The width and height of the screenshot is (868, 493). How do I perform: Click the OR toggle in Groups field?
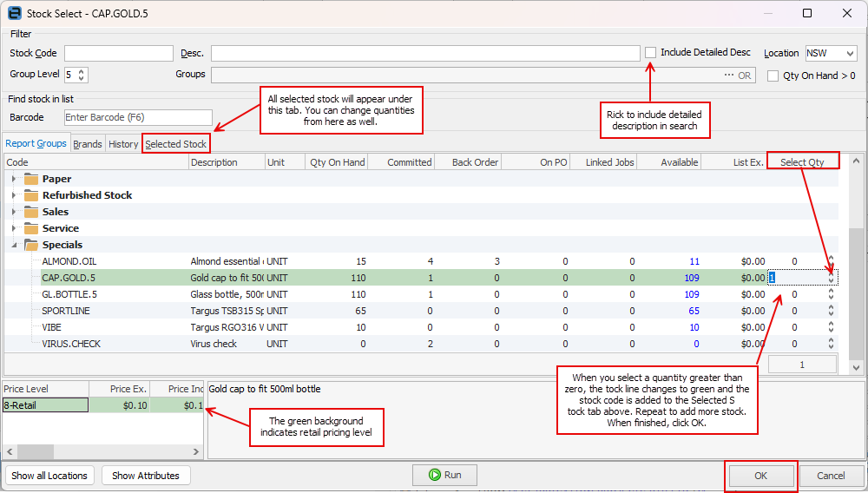[x=745, y=76]
